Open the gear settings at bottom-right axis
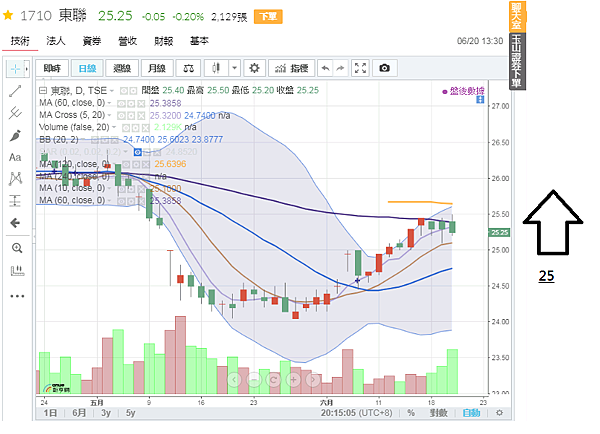The height and width of the screenshot is (434, 600). [499, 413]
